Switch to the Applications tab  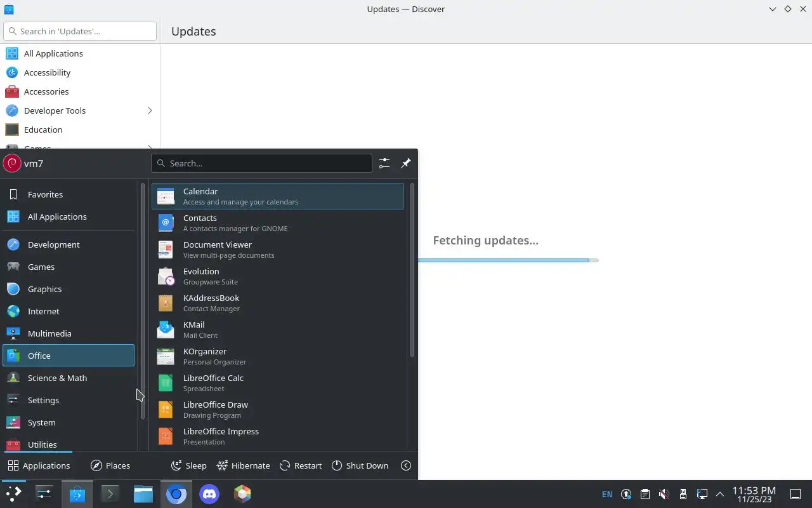pyautogui.click(x=39, y=465)
